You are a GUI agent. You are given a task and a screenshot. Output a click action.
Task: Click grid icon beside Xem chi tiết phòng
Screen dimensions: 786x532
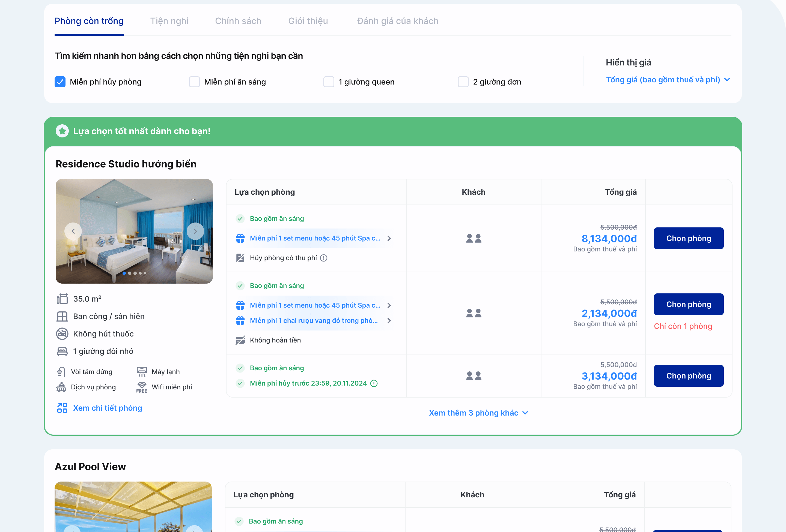click(x=62, y=408)
